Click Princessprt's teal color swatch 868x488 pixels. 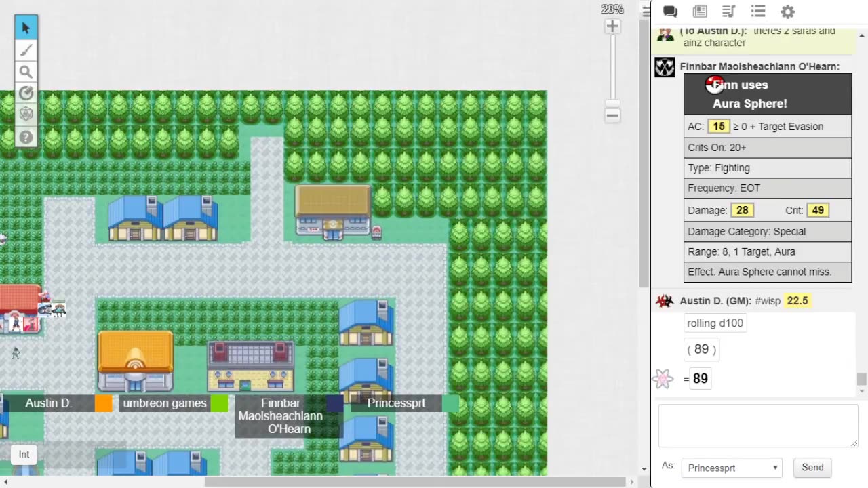(450, 403)
